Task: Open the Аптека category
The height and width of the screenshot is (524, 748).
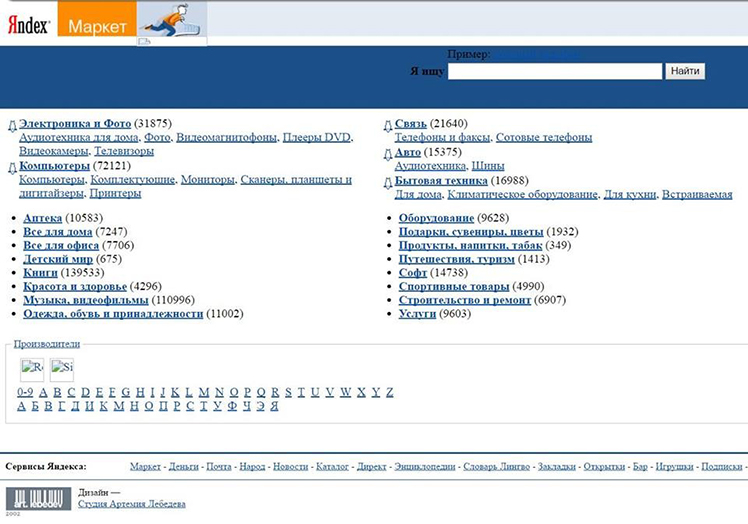Action: point(42,218)
